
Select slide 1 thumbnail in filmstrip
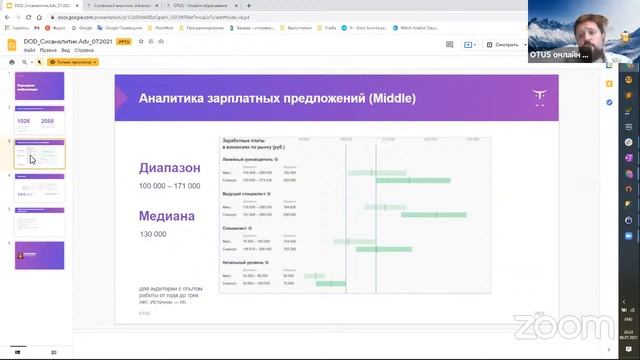click(x=40, y=86)
